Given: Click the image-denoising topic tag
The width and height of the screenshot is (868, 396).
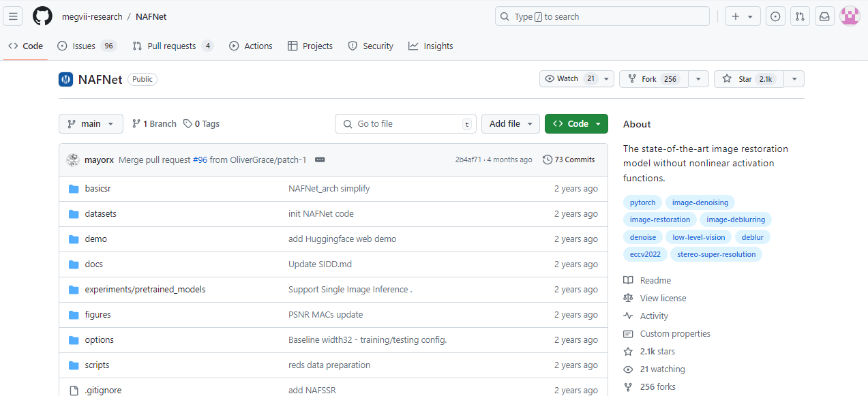Looking at the screenshot, I should [700, 202].
